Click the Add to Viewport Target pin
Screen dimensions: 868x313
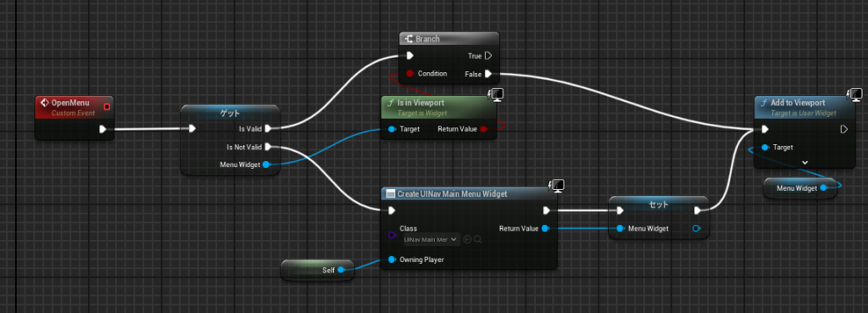point(765,148)
